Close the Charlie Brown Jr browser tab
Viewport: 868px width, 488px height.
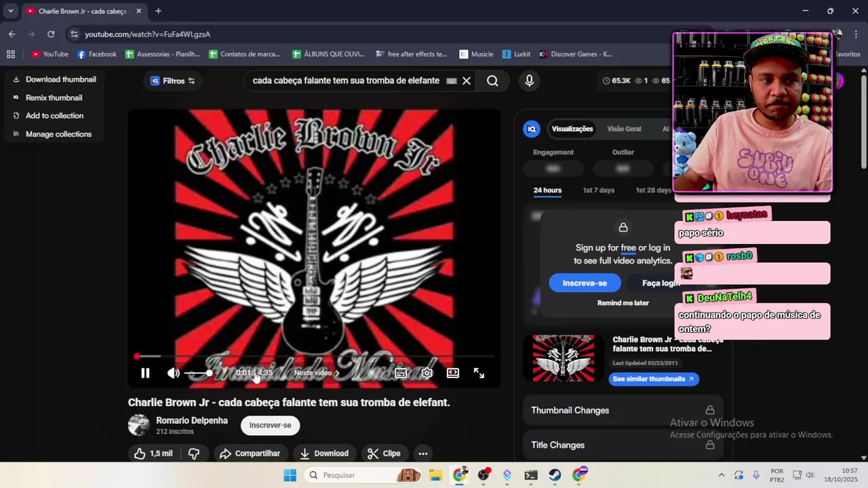coord(139,11)
